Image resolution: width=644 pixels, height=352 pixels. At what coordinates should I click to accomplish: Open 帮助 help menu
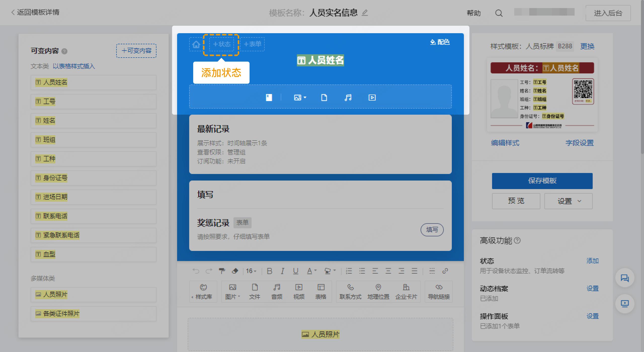[x=474, y=13]
